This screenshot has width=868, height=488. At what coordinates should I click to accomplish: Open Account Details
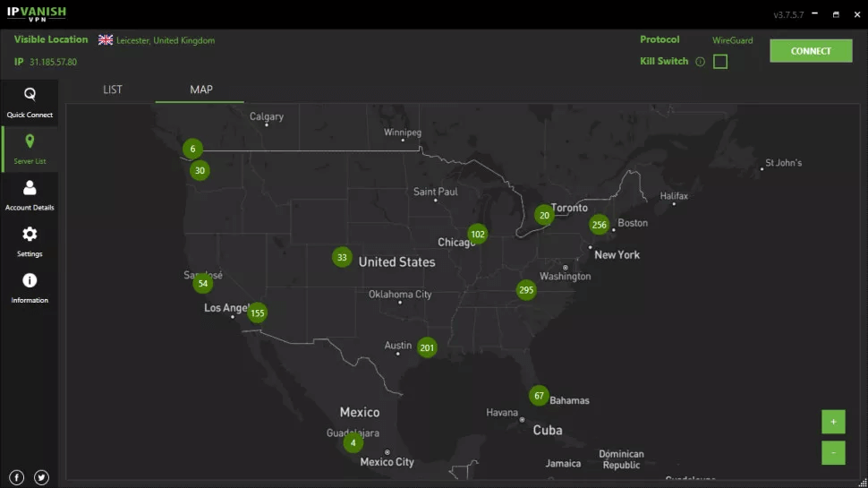tap(30, 195)
